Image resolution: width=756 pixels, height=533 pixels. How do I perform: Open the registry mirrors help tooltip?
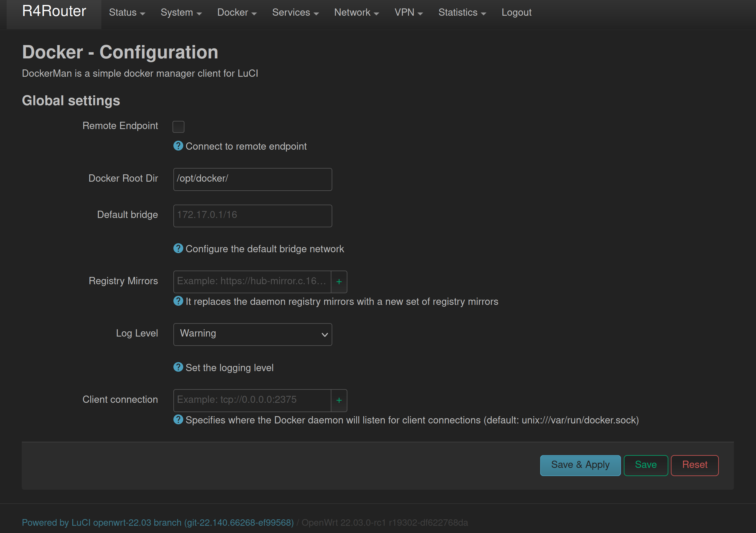point(178,301)
